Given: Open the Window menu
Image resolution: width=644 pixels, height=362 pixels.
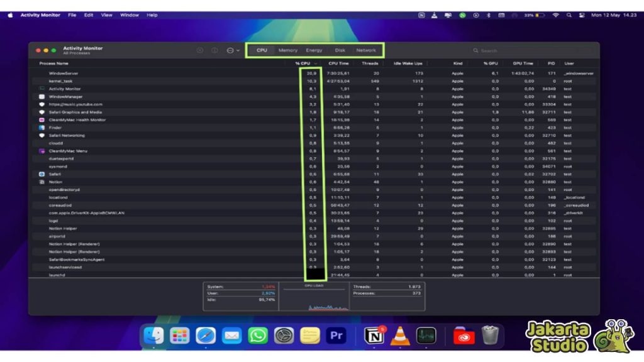Looking at the screenshot, I should [x=130, y=15].
